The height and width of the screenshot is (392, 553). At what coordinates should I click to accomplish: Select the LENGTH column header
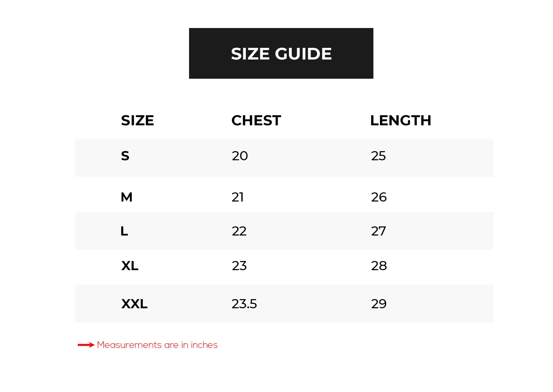coord(400,121)
